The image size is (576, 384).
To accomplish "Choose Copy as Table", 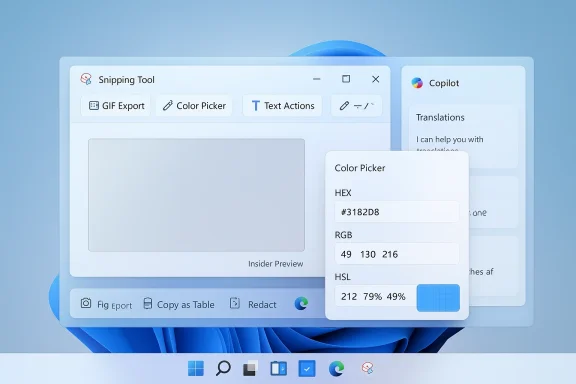I will click(x=179, y=304).
